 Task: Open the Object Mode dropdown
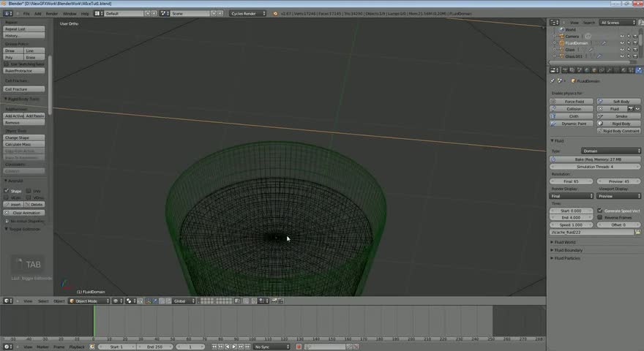pos(89,301)
